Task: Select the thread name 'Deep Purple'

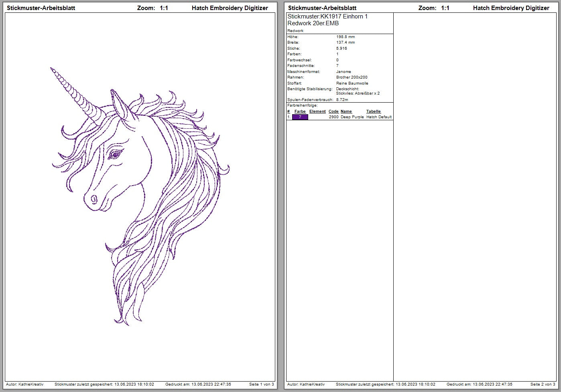Action: [352, 117]
